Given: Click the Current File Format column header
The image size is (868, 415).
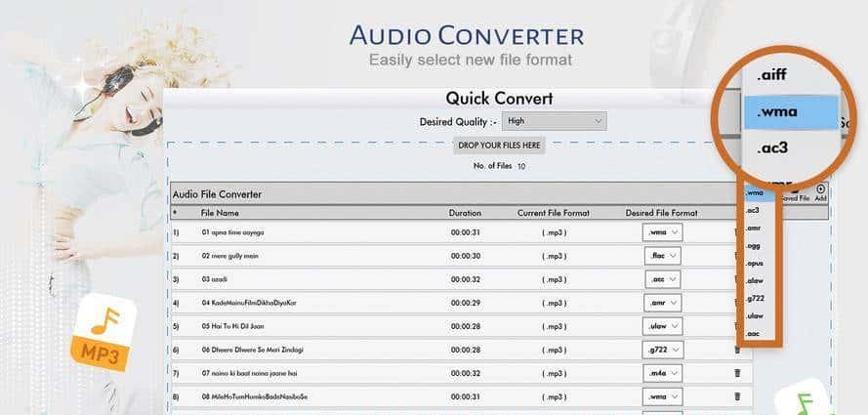Looking at the screenshot, I should click(x=554, y=213).
